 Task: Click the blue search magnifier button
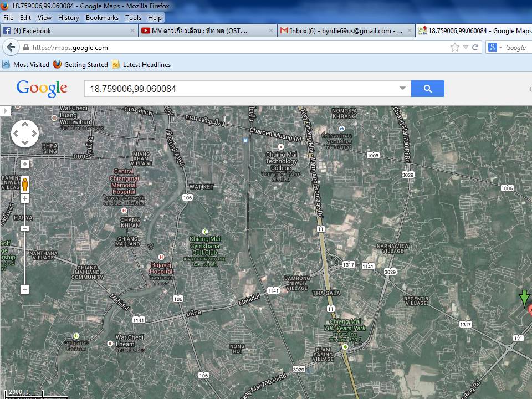427,89
